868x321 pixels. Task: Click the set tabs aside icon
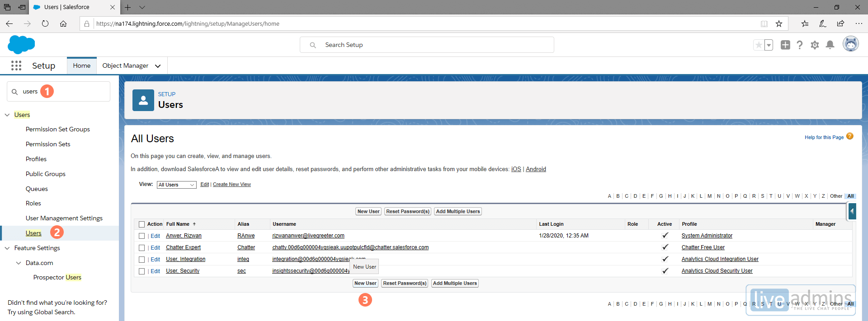[22, 7]
